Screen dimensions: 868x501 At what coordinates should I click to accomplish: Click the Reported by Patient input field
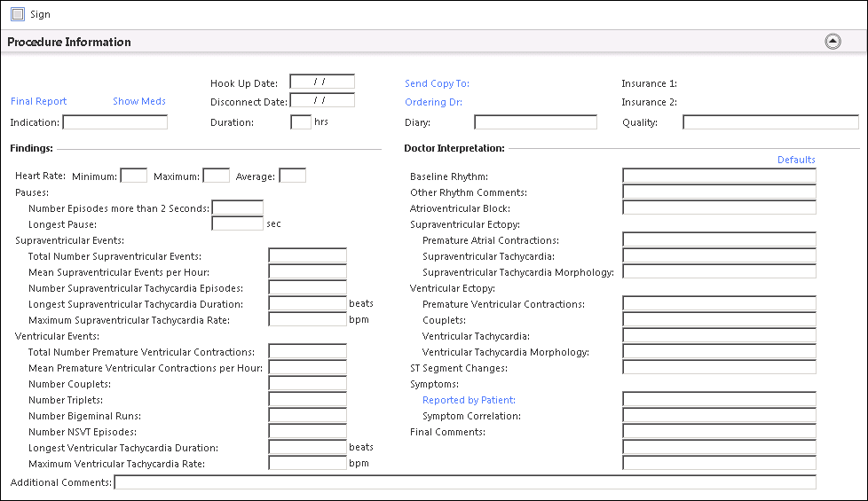[x=719, y=399]
